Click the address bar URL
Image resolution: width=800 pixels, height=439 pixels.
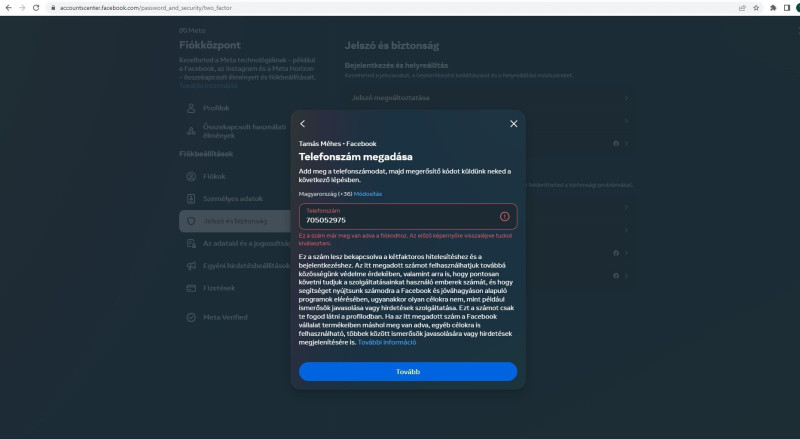pos(145,8)
